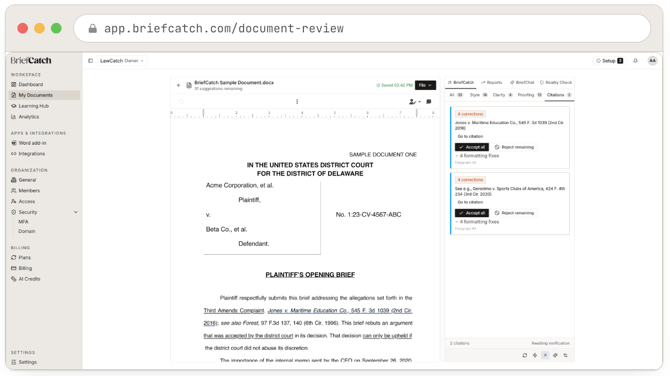
Task: Click the underlined 'Third Amends Complaint' text
Action: click(x=233, y=311)
